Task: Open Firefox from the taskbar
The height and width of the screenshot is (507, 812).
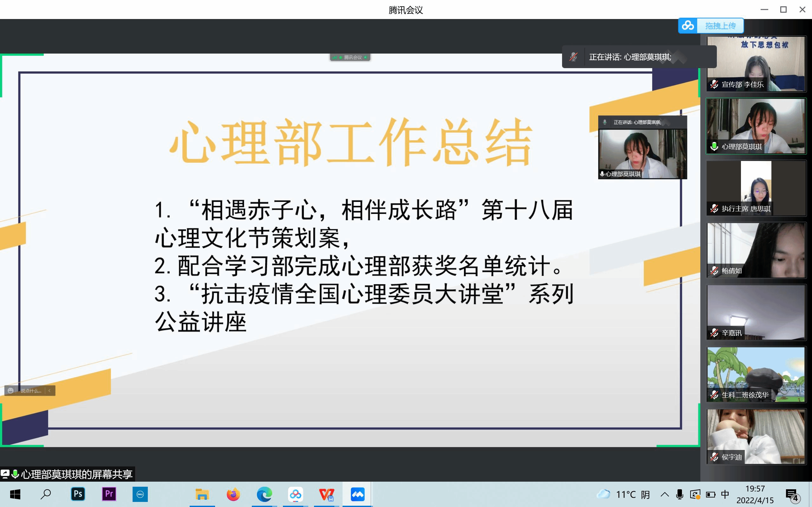Action: [233, 494]
